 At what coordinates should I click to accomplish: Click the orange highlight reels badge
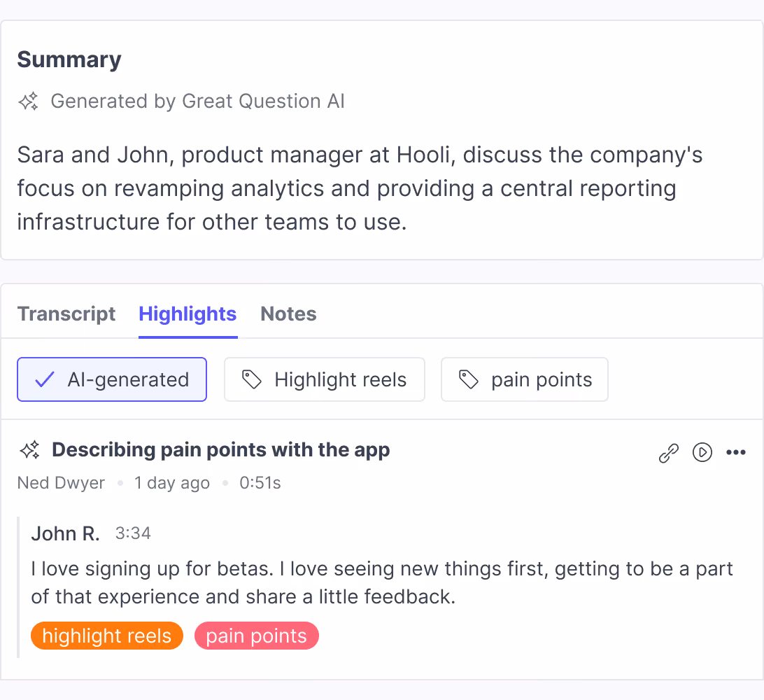(106, 636)
